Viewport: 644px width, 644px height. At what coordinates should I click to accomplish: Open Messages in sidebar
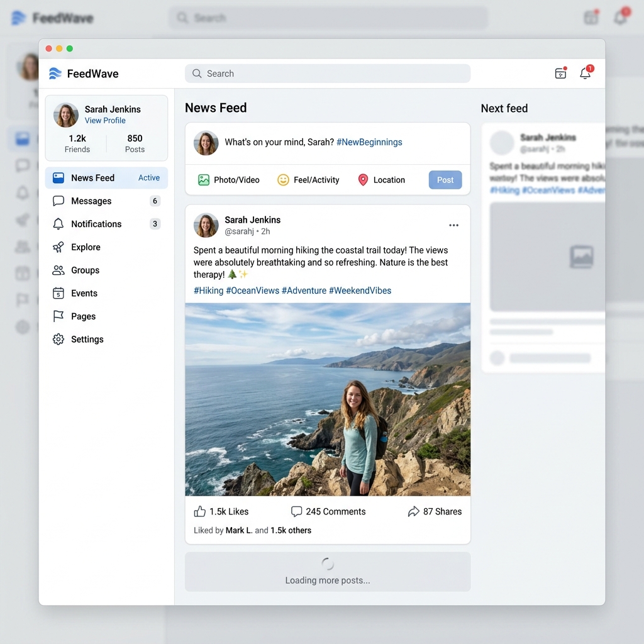point(106,201)
